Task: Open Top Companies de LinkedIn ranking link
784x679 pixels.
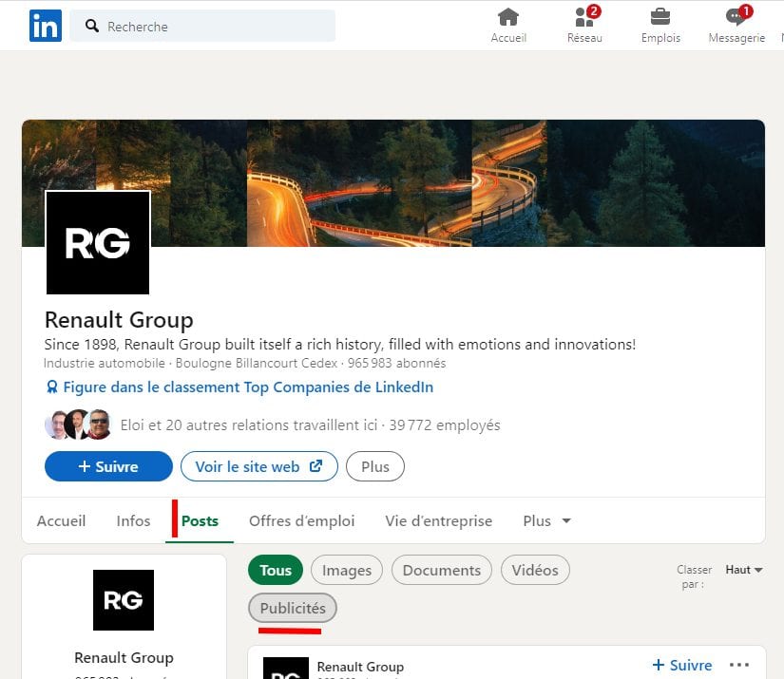Action: (248, 387)
